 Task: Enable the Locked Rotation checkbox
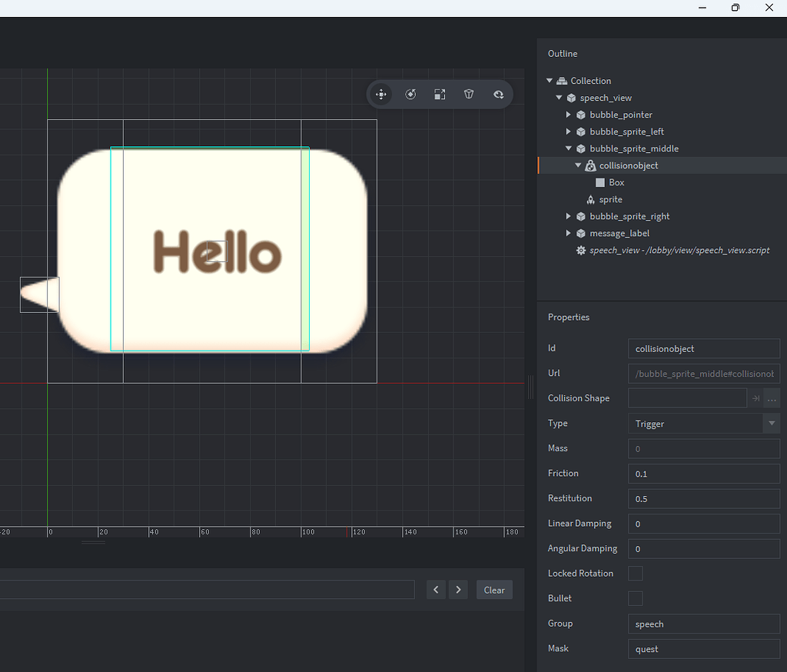[636, 574]
